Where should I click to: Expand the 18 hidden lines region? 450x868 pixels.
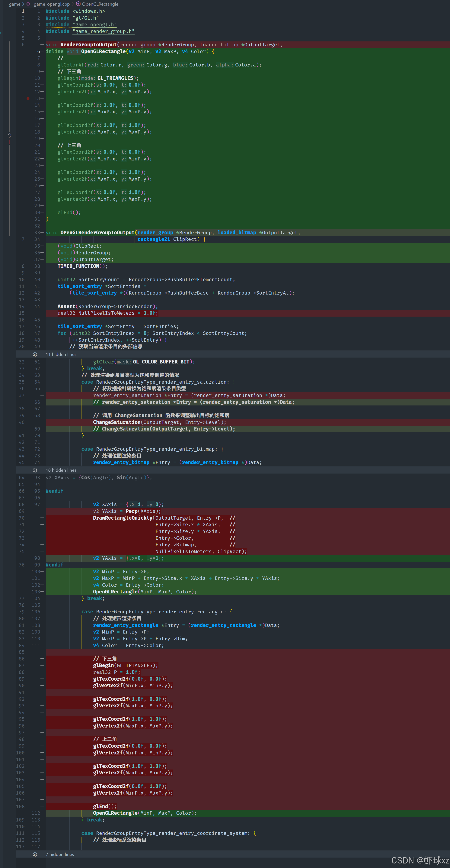61,470
